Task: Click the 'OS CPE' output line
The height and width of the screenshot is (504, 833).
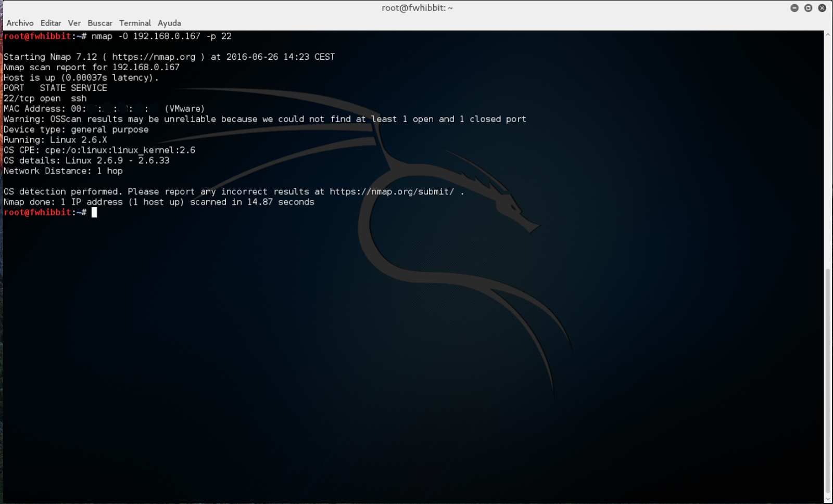Action: coord(99,150)
